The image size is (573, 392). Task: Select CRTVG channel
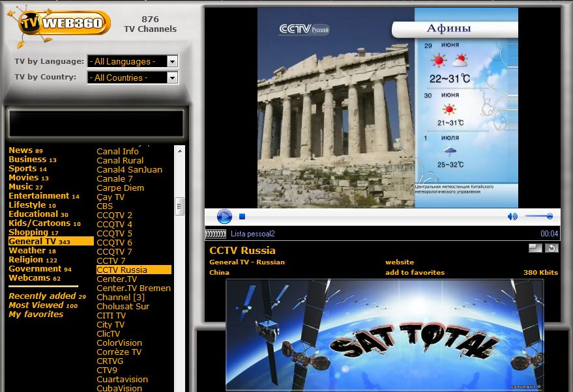pyautogui.click(x=110, y=361)
